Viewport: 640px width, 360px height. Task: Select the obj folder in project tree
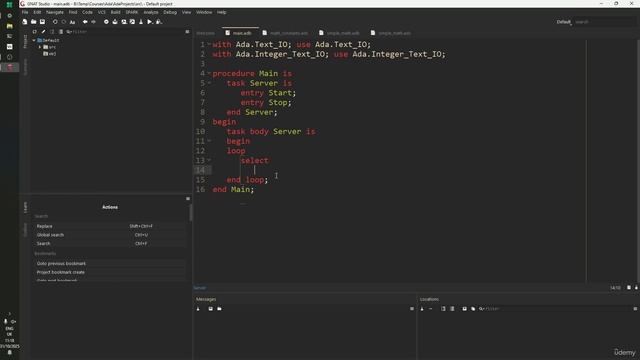(x=49, y=53)
